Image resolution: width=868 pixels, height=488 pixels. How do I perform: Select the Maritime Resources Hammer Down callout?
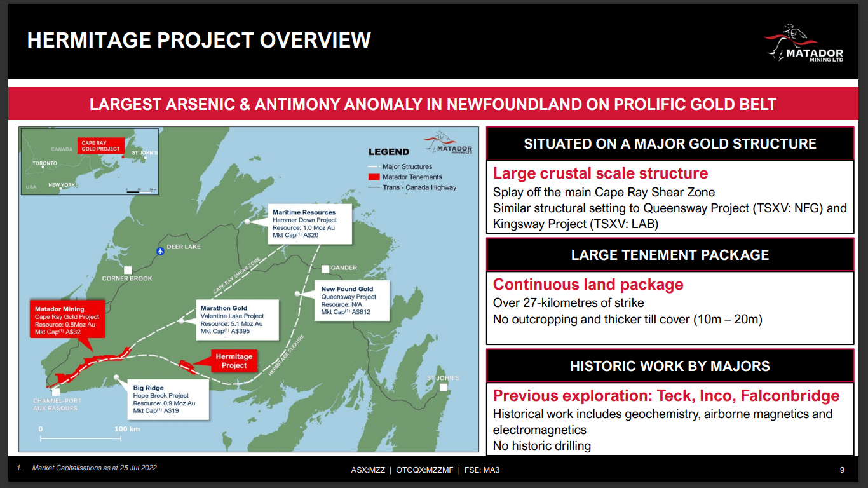click(x=310, y=224)
